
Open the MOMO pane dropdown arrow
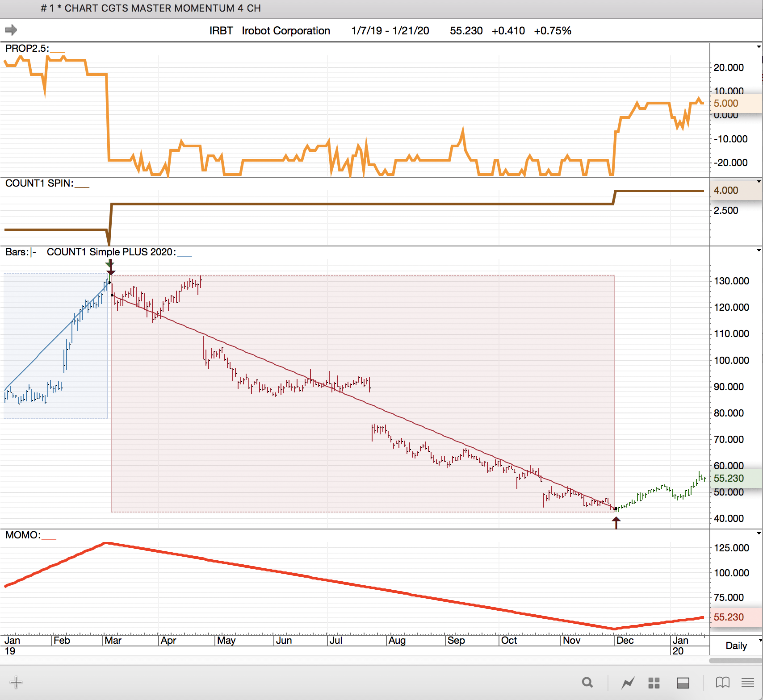coord(759,533)
